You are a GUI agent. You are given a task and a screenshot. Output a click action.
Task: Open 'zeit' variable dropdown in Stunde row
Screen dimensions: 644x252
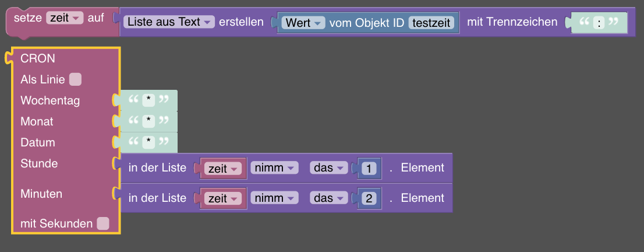click(224, 168)
